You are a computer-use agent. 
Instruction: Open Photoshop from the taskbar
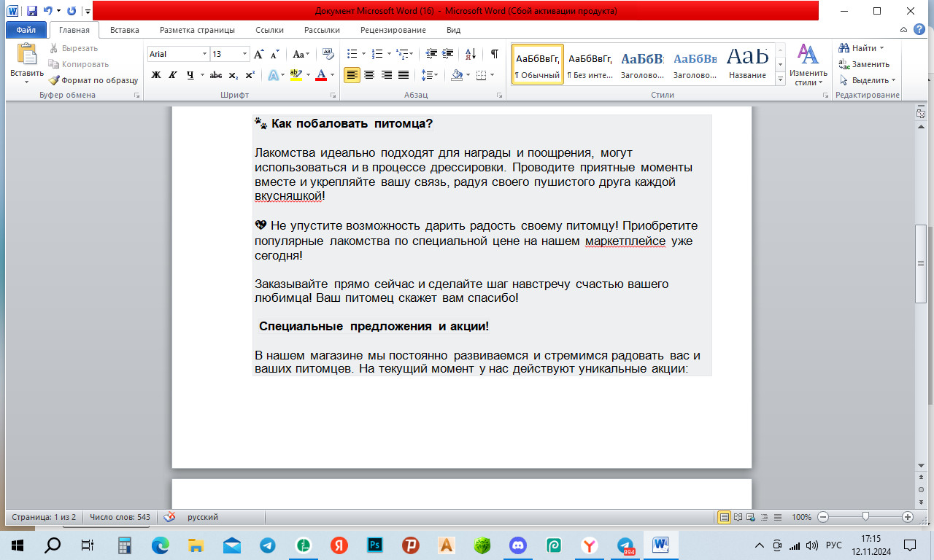375,545
